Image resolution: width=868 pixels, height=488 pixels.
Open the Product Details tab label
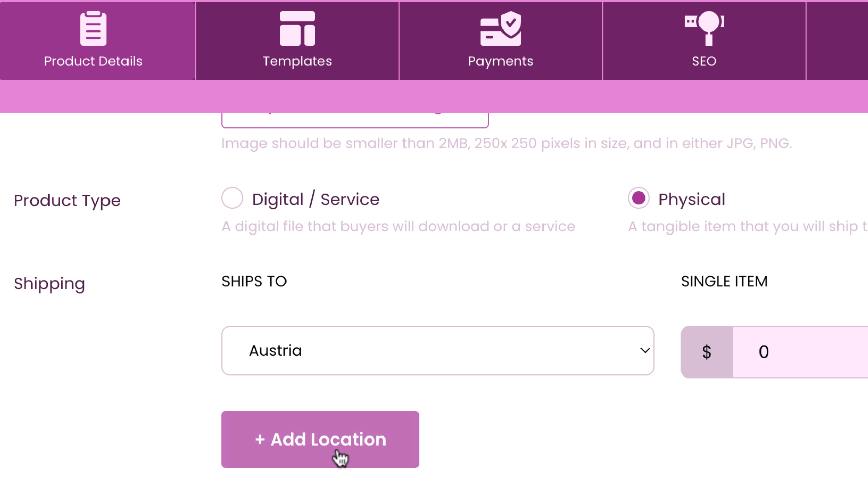point(93,61)
